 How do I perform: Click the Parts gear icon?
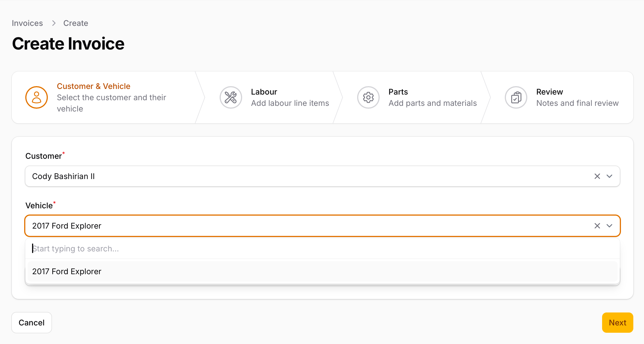click(368, 97)
